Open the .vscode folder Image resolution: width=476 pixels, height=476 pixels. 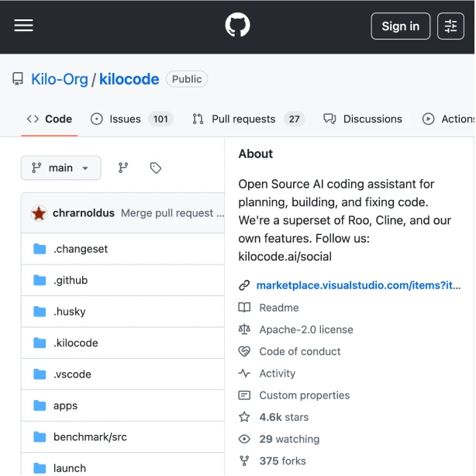tap(72, 374)
